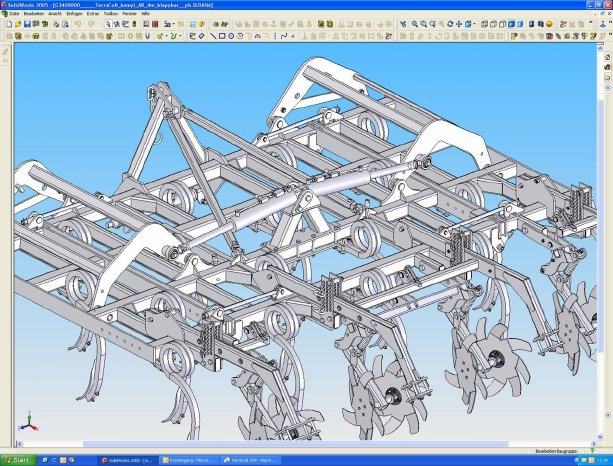Switch to Posteingang Microsoft Outlook taskbar button
The image size is (613, 466).
pos(189,461)
